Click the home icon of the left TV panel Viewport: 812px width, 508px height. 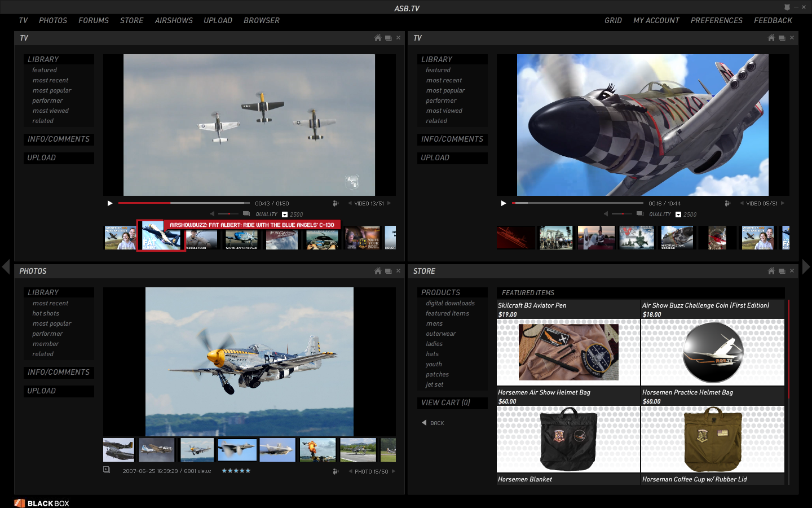tap(378, 38)
